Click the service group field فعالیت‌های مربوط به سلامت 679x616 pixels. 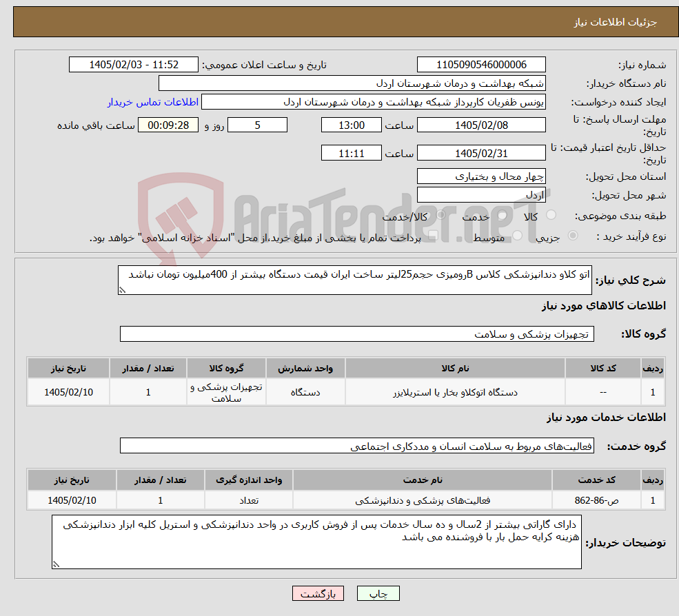coord(357,446)
